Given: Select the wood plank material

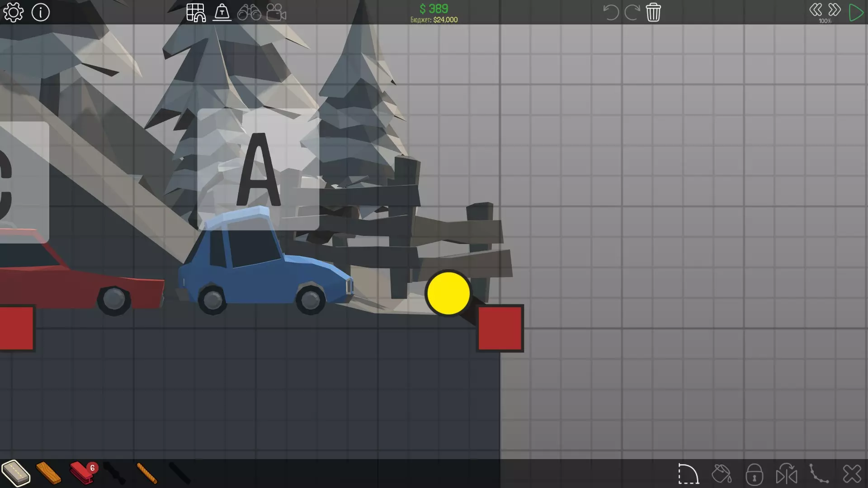Looking at the screenshot, I should 48,473.
